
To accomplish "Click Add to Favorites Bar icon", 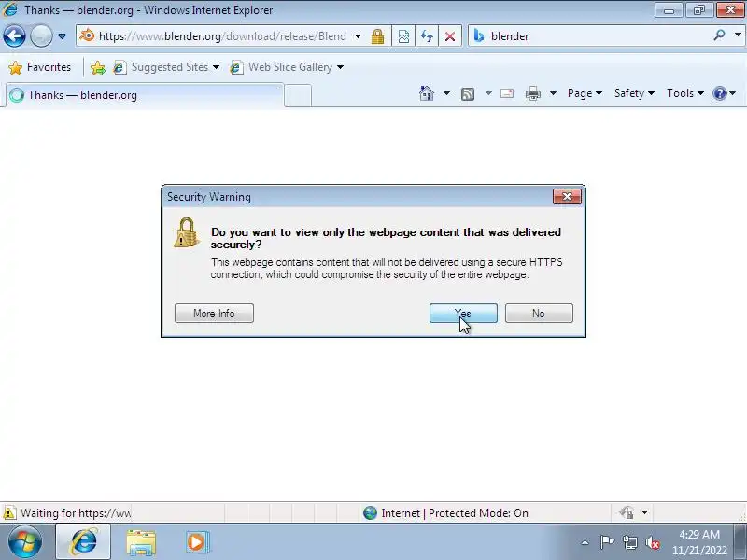I will click(98, 67).
